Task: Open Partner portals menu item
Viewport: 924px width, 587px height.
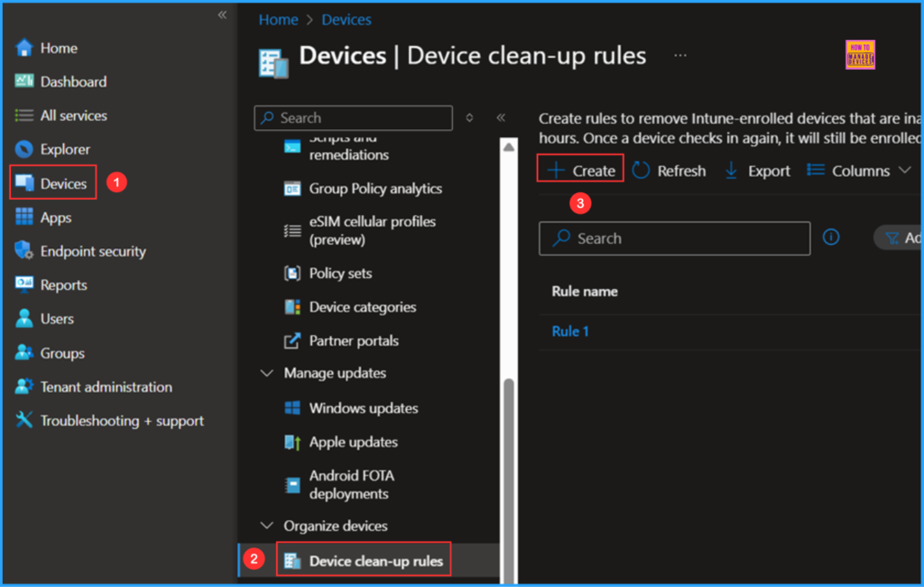Action: click(x=354, y=340)
